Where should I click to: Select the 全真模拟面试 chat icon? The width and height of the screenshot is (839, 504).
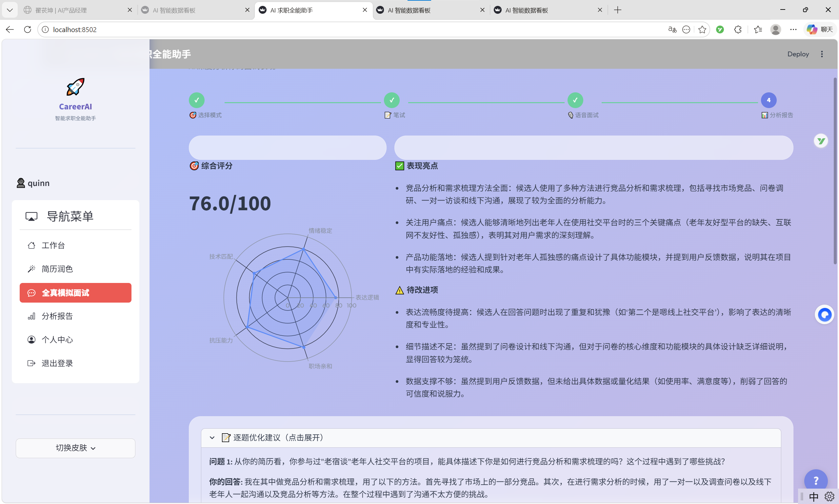click(x=31, y=292)
